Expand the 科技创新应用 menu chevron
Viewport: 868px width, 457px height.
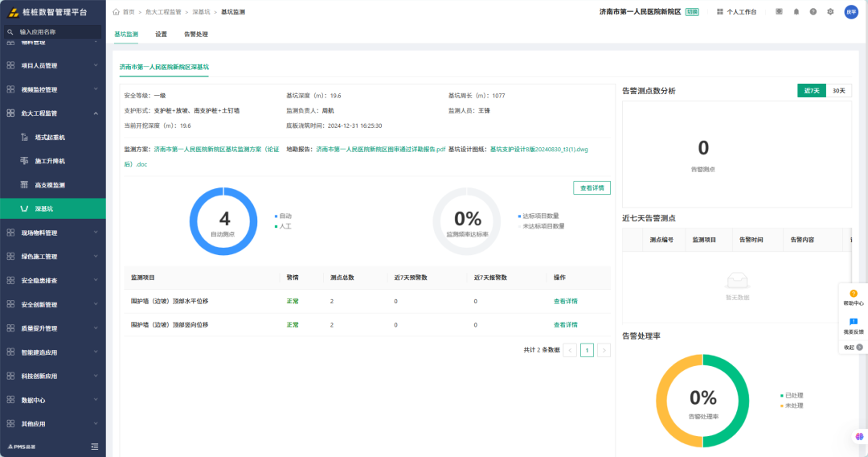coord(96,376)
